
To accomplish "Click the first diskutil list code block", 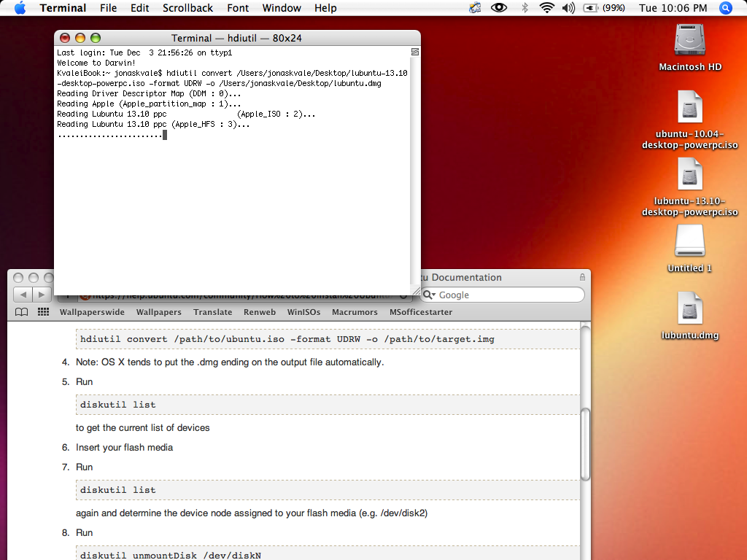I will pos(328,404).
